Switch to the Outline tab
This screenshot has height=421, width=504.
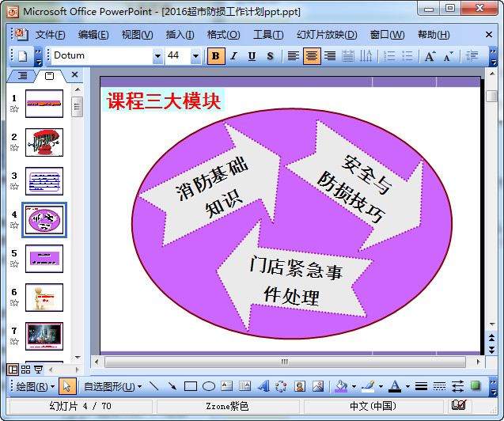click(x=22, y=75)
